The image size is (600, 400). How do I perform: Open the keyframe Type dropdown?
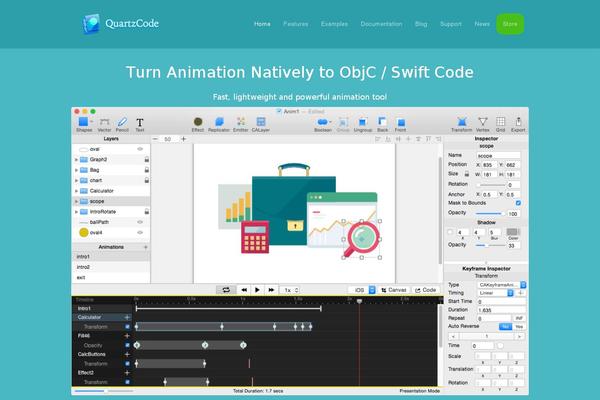pyautogui.click(x=502, y=285)
